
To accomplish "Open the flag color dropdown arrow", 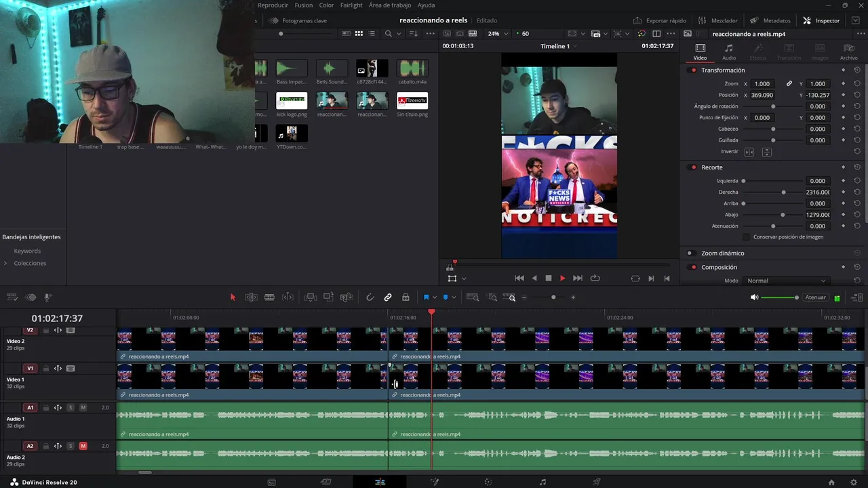I will [435, 297].
